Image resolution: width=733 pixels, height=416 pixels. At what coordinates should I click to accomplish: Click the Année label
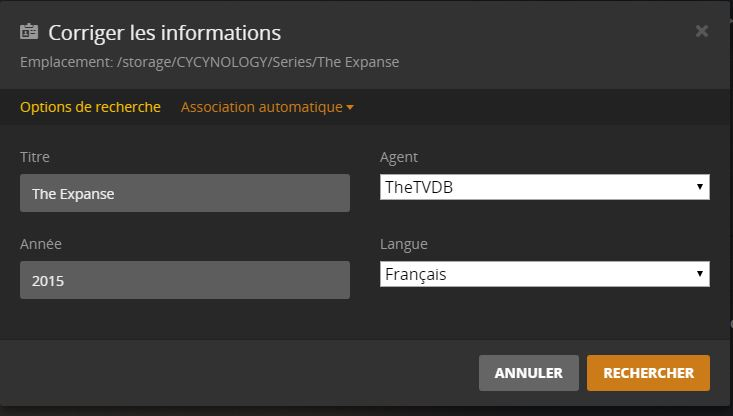[41, 244]
